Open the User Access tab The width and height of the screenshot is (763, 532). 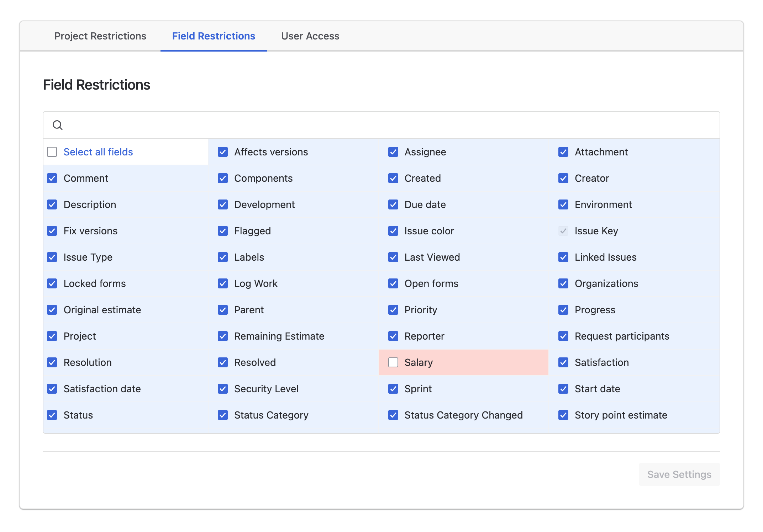310,36
